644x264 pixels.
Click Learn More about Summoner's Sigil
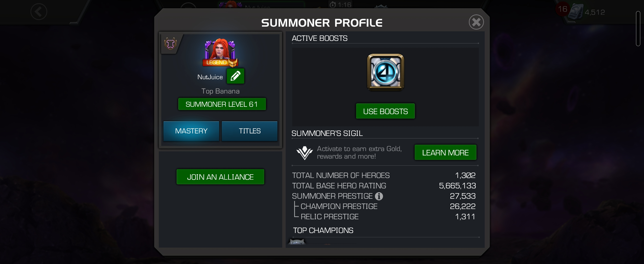[445, 152]
